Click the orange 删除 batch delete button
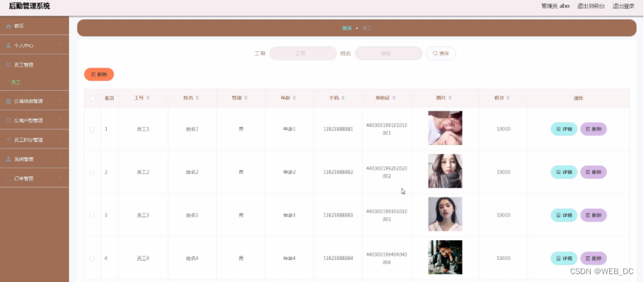Image resolution: width=644 pixels, height=282 pixels. pyautogui.click(x=99, y=75)
